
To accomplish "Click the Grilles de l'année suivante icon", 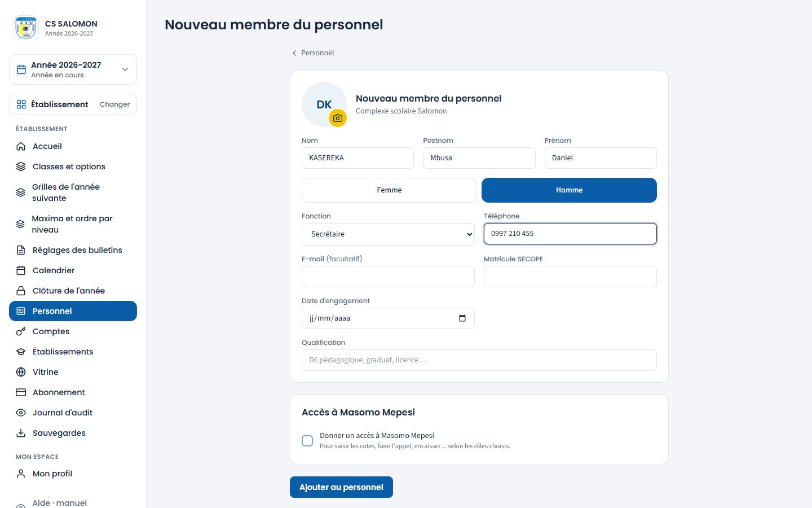I will coord(21,192).
